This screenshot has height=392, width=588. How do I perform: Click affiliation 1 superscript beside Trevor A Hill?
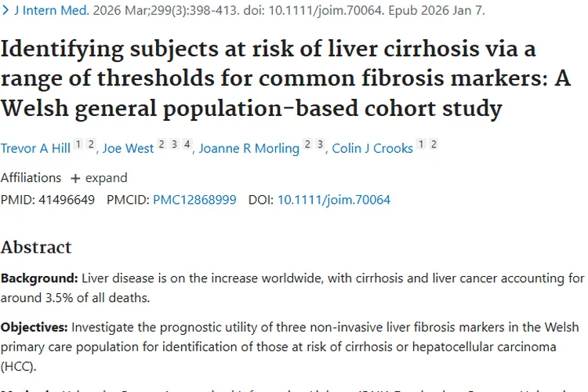pyautogui.click(x=78, y=144)
